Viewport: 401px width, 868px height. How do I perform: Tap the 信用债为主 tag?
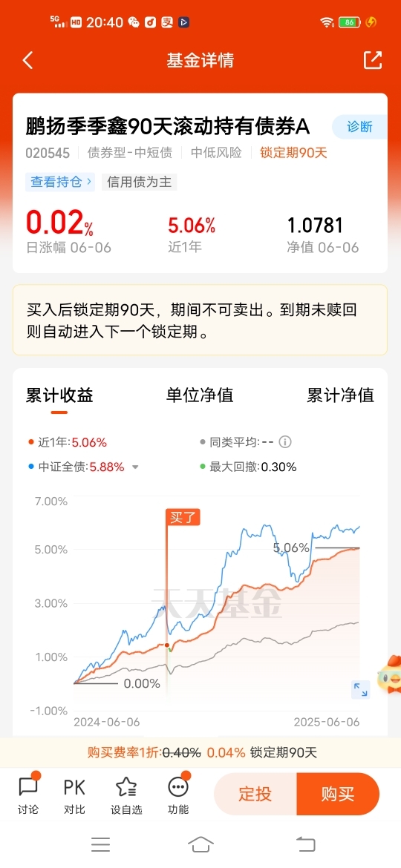(138, 182)
